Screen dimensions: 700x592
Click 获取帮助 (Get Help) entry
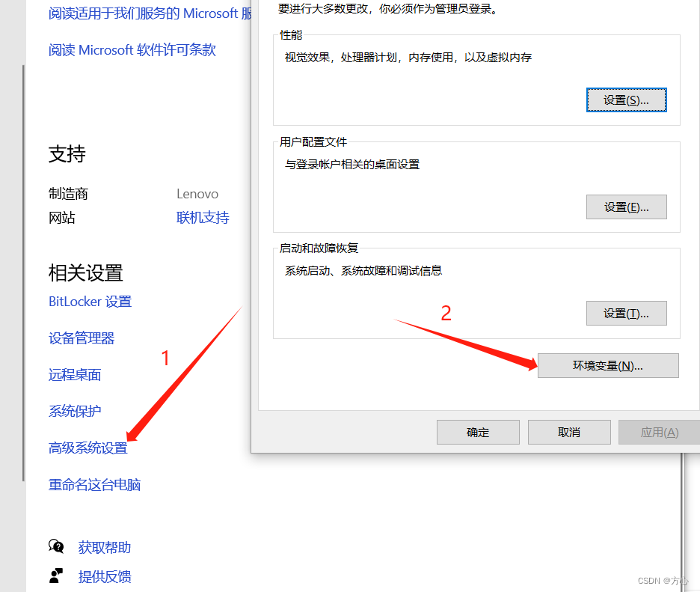click(x=104, y=546)
